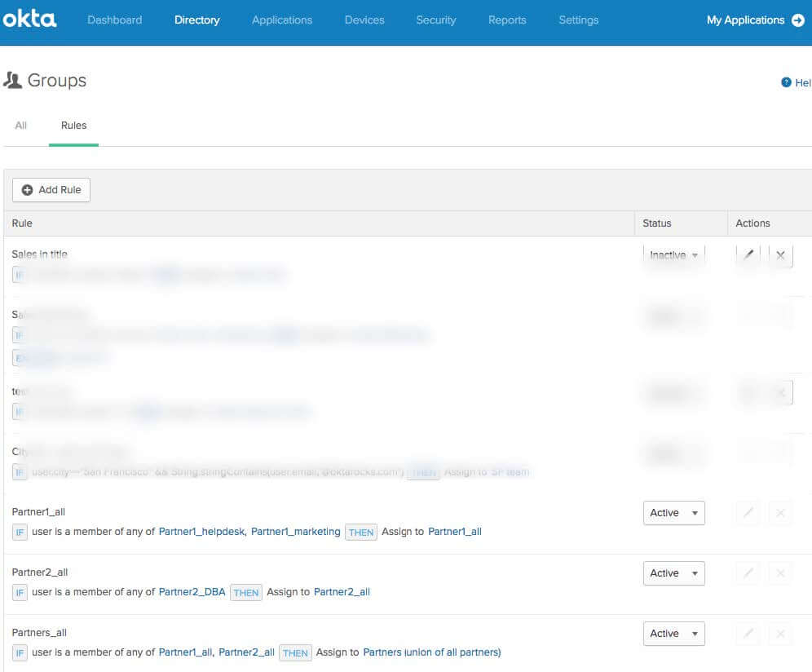
Task: Open Partner1_all Active status dropdown
Action: click(x=673, y=513)
